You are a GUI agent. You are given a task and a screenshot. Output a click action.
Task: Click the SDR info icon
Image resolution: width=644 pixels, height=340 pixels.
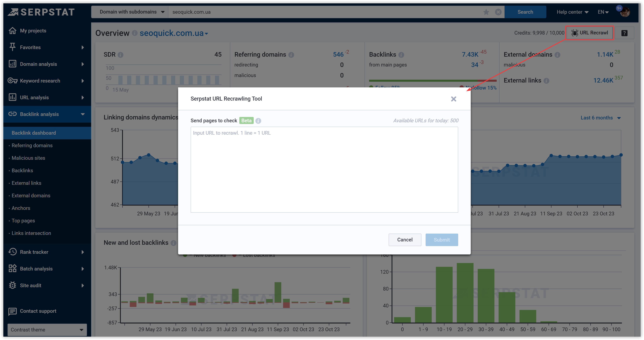coord(121,55)
